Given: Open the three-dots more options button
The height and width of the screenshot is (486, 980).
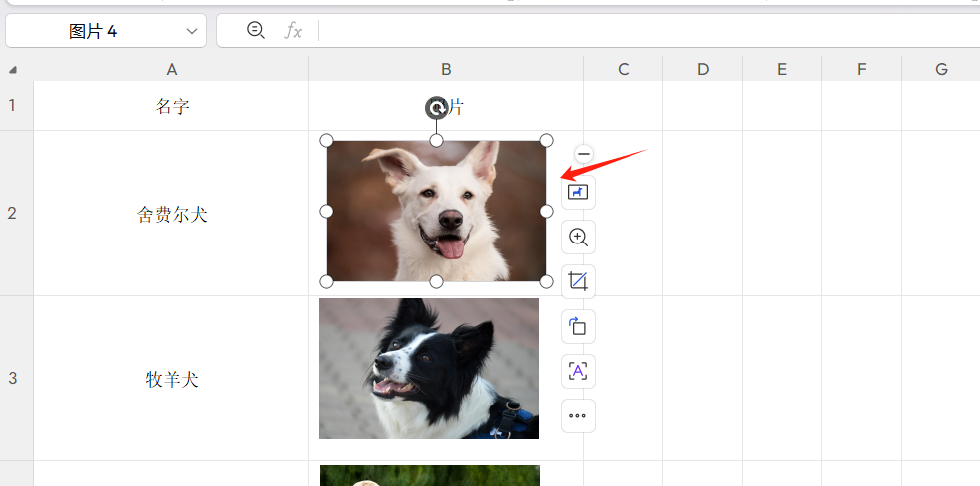Looking at the screenshot, I should click(x=578, y=415).
